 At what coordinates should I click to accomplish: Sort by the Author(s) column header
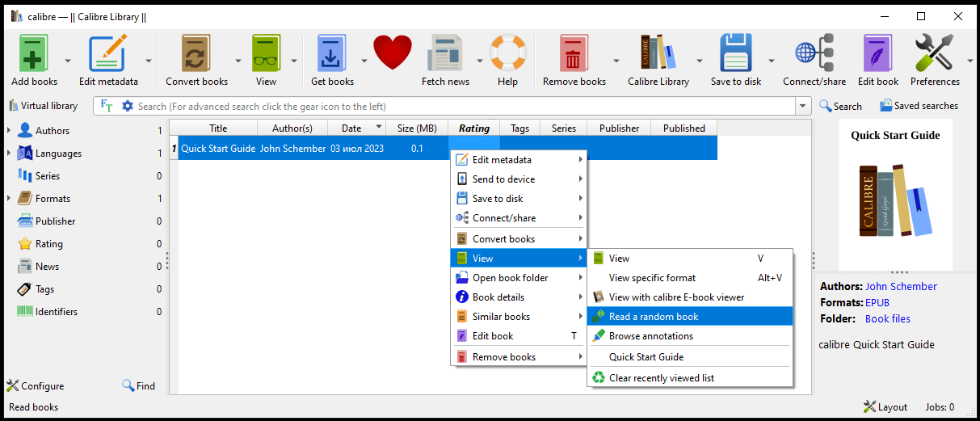[292, 128]
